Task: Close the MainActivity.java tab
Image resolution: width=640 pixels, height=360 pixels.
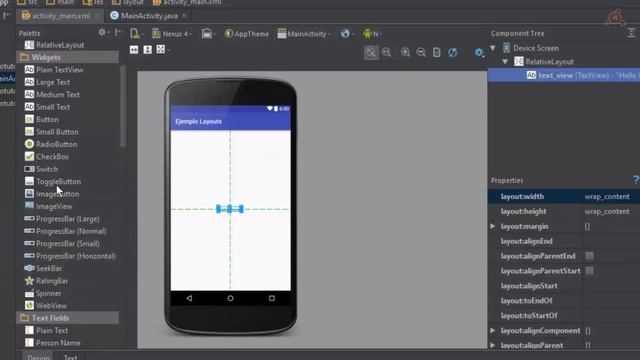Action: (184, 16)
